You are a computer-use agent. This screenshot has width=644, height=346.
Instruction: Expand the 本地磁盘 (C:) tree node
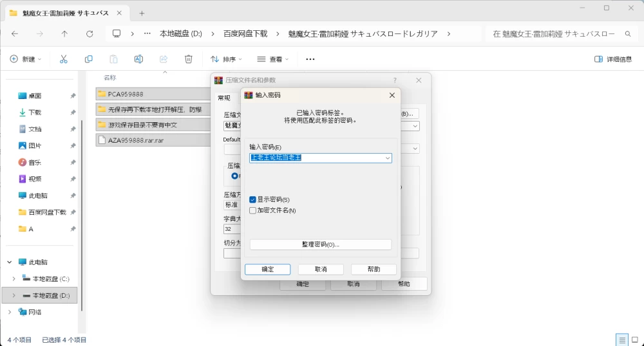point(14,278)
